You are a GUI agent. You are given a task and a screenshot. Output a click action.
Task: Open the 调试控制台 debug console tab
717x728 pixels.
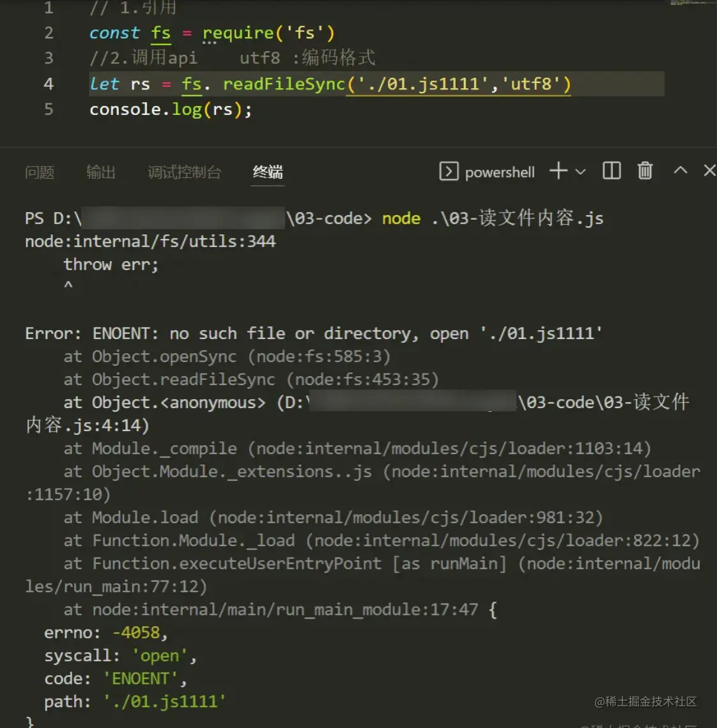tap(184, 172)
